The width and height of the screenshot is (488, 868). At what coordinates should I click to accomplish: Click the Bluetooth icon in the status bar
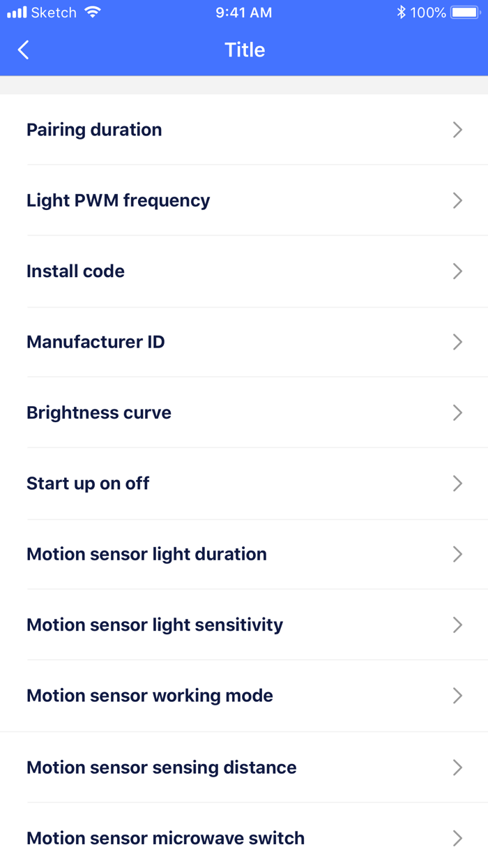(401, 12)
